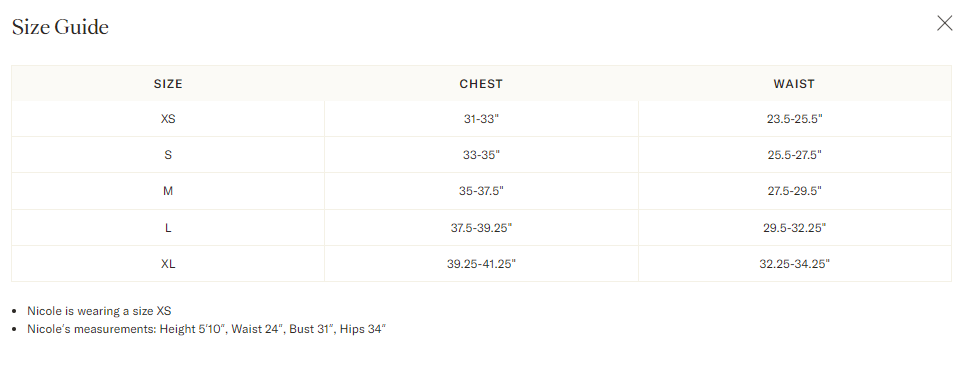Screen dimensions: 972x368
Task: Click the L size row label
Action: pos(168,228)
